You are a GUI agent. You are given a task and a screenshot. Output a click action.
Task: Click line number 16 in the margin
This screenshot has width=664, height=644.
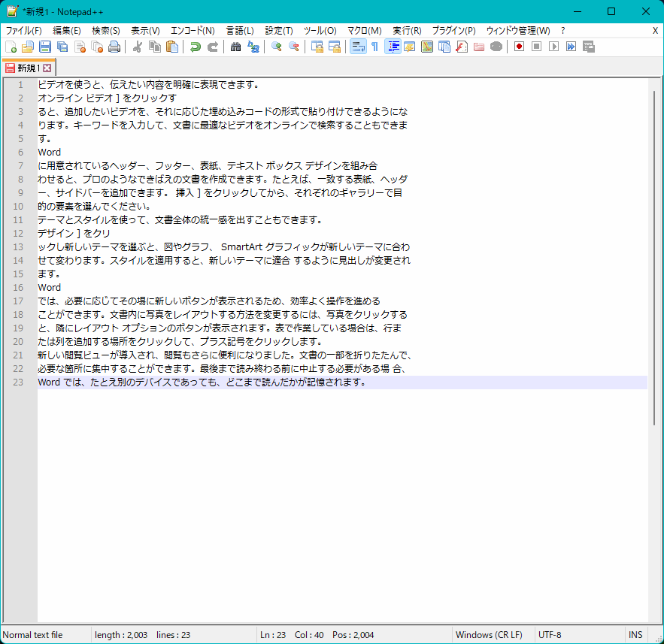tap(18, 288)
